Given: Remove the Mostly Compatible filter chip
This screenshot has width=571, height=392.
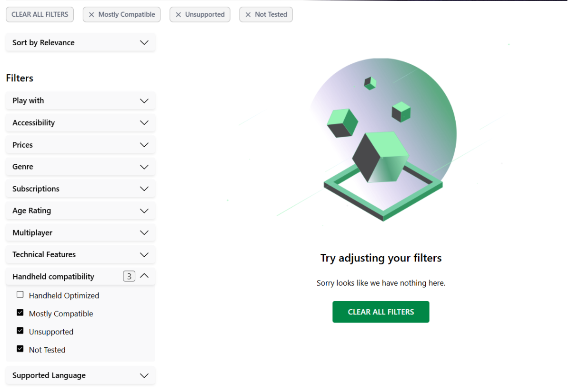Looking at the screenshot, I should 92,15.
